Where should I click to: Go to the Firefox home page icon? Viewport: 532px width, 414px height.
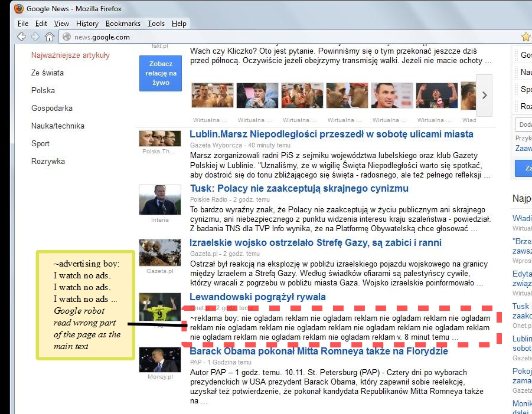[50, 37]
